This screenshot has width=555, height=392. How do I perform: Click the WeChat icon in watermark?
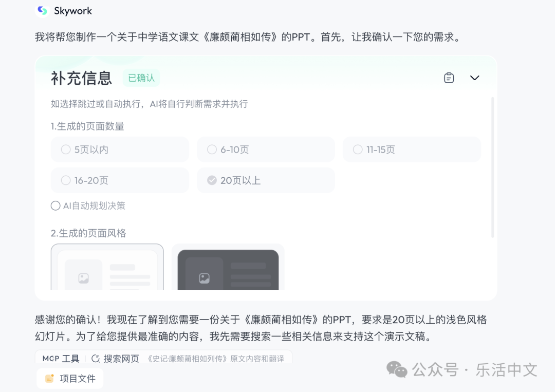pos(397,369)
